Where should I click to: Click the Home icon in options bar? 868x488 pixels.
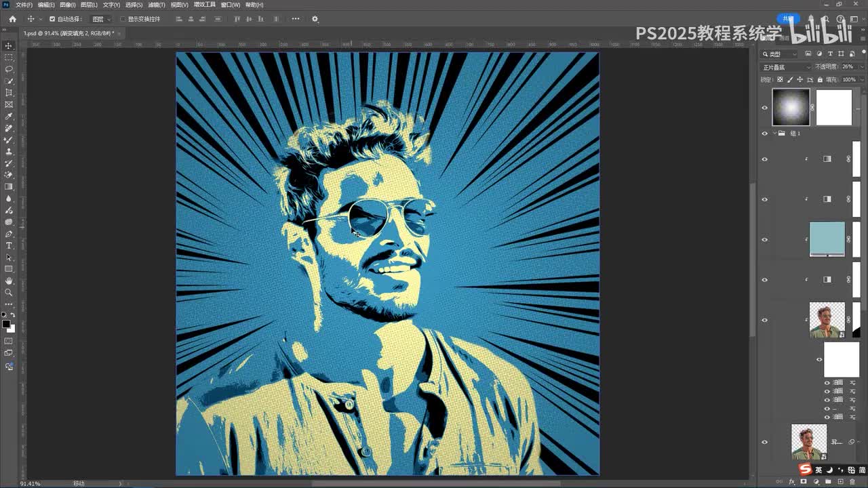(x=12, y=19)
